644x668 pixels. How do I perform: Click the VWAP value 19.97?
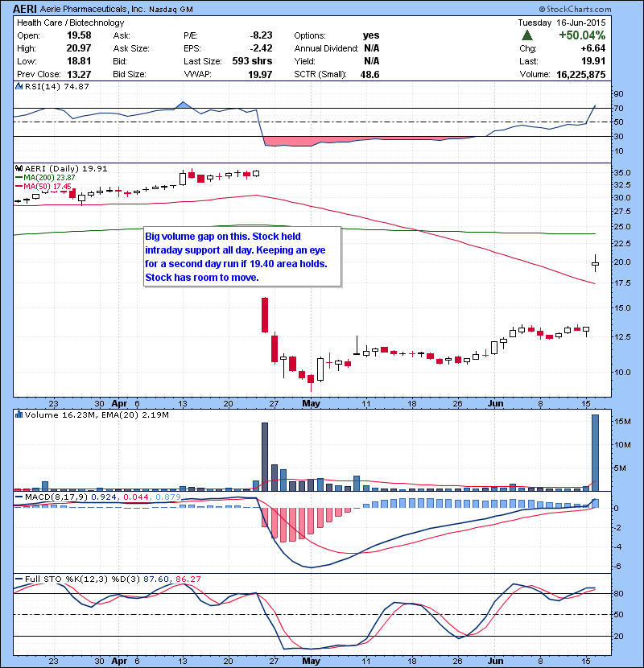point(260,75)
